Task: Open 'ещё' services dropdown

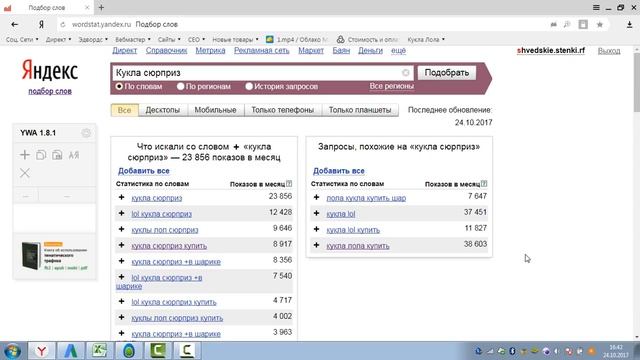Action: [398, 51]
